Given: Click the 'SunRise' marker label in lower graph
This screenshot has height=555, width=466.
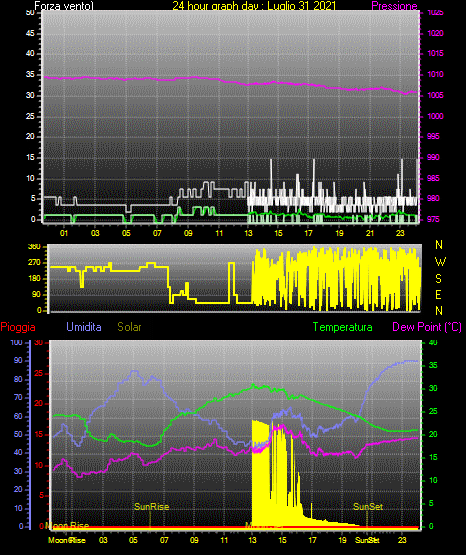Looking at the screenshot, I should click(x=151, y=507).
